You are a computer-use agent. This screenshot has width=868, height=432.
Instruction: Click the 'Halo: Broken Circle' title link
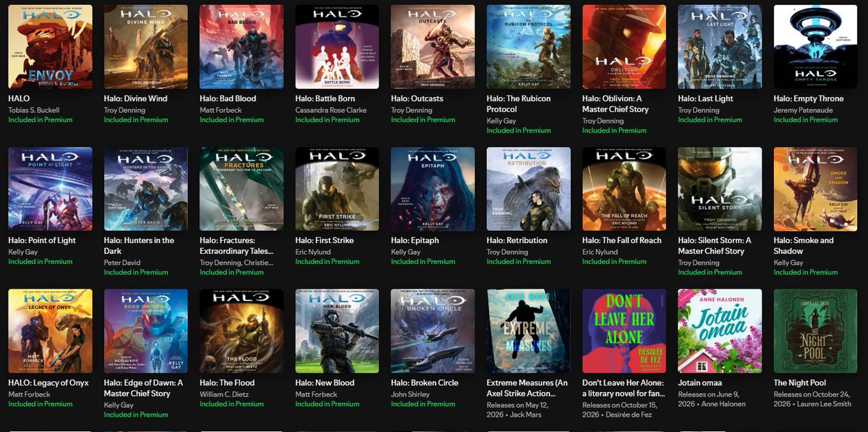click(425, 382)
